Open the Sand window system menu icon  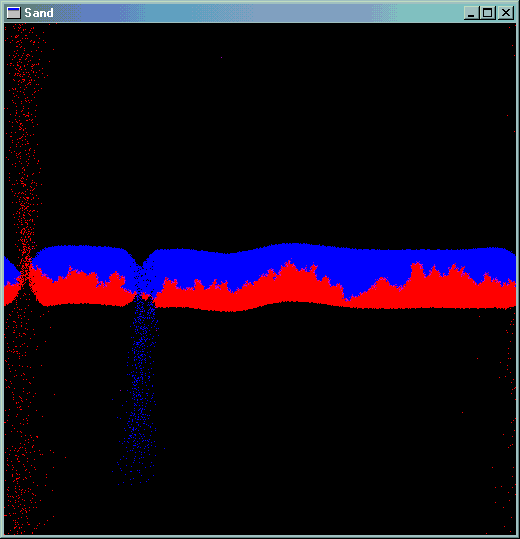coord(13,13)
